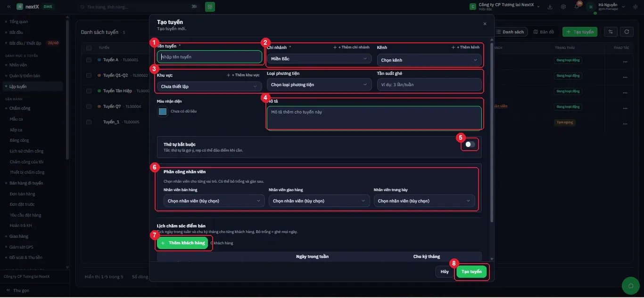Toggle the Thứ tự bắt buộc switch
This screenshot has width=644, height=298.
(x=470, y=144)
